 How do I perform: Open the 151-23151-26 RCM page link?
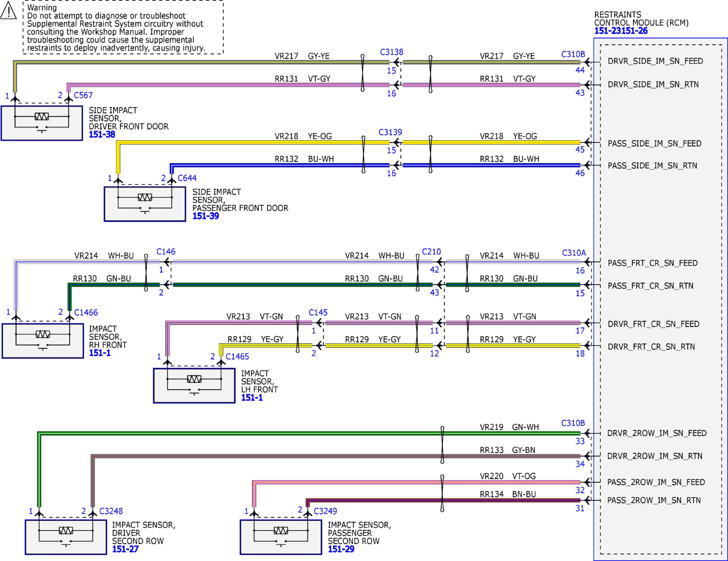621,31
